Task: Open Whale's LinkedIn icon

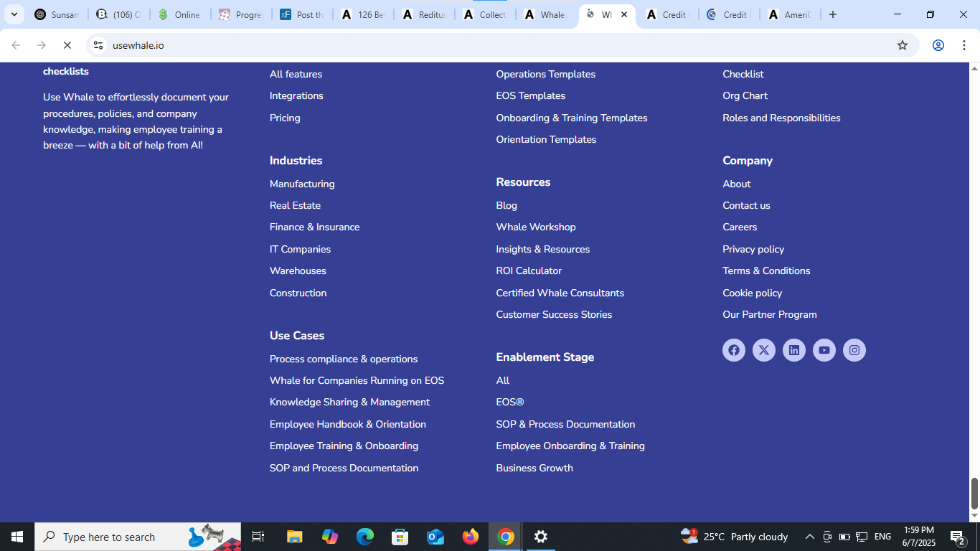Action: click(x=794, y=350)
